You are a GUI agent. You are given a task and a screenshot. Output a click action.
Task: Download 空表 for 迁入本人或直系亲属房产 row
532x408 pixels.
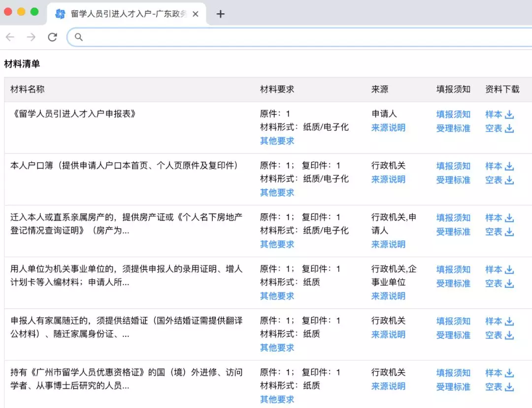click(x=499, y=232)
